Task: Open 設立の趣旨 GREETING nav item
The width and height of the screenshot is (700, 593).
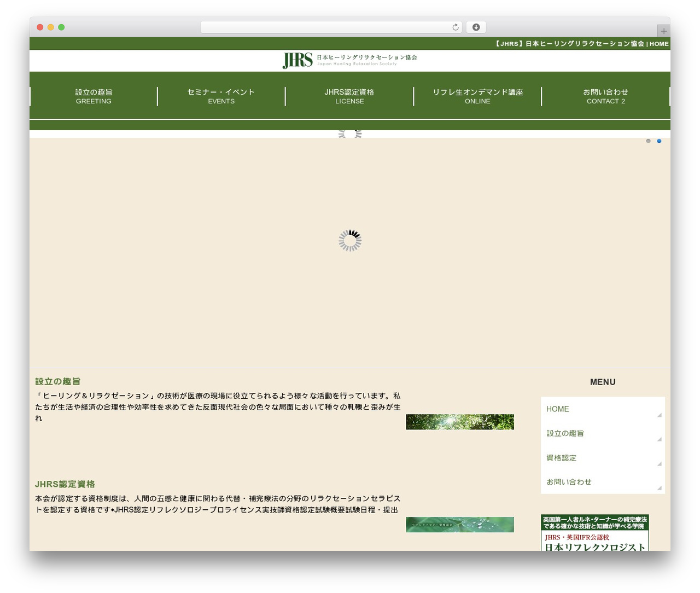Action: (94, 96)
